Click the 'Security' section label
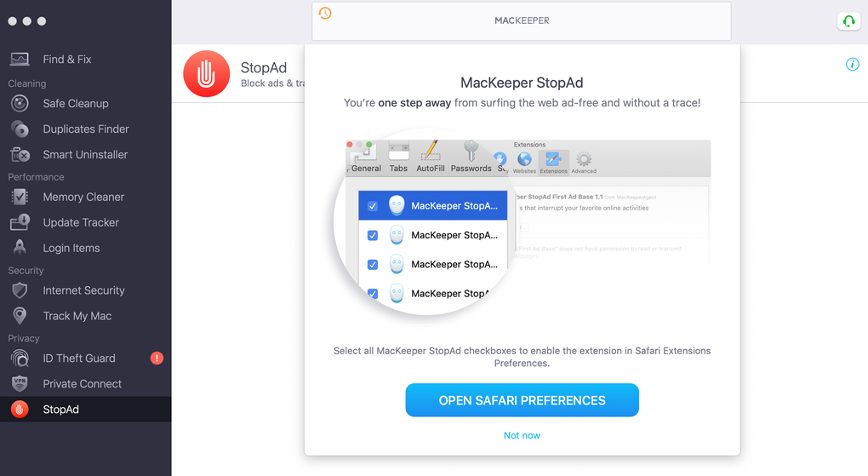Viewport: 868px width, 476px height. [x=26, y=271]
